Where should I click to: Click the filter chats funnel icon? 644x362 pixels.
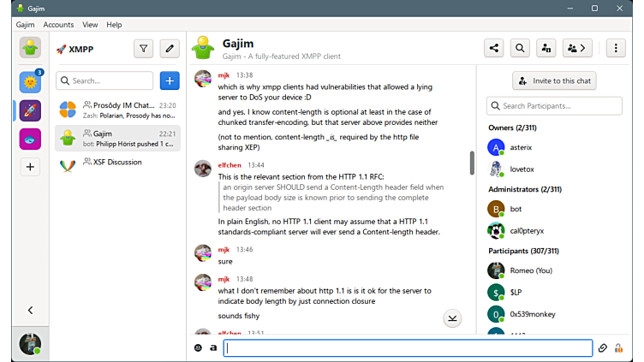coord(143,49)
